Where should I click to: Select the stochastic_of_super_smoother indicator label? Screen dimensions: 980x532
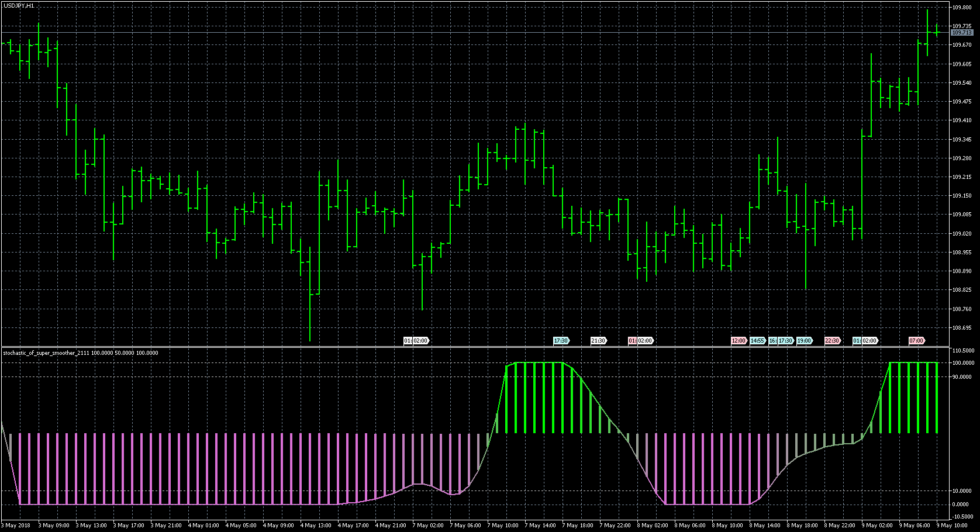click(81, 353)
